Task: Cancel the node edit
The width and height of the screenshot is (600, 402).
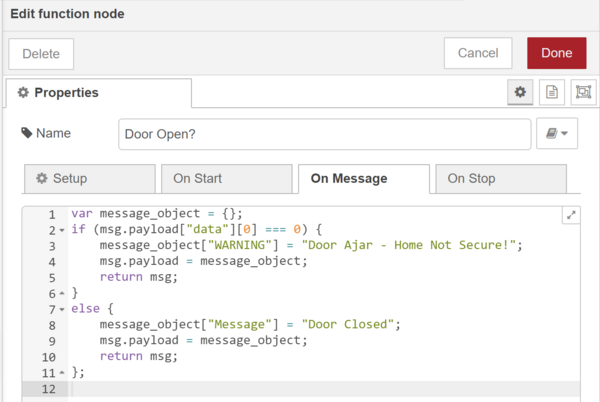Action: pyautogui.click(x=478, y=53)
